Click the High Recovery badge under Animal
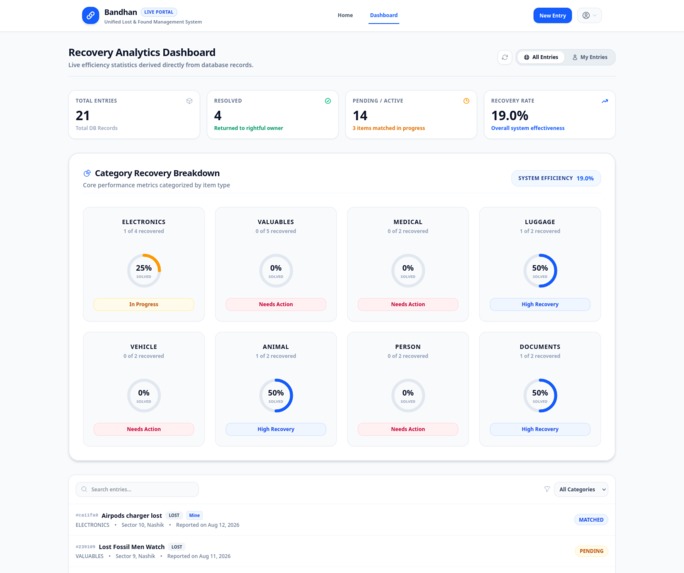684x573 pixels. point(276,429)
